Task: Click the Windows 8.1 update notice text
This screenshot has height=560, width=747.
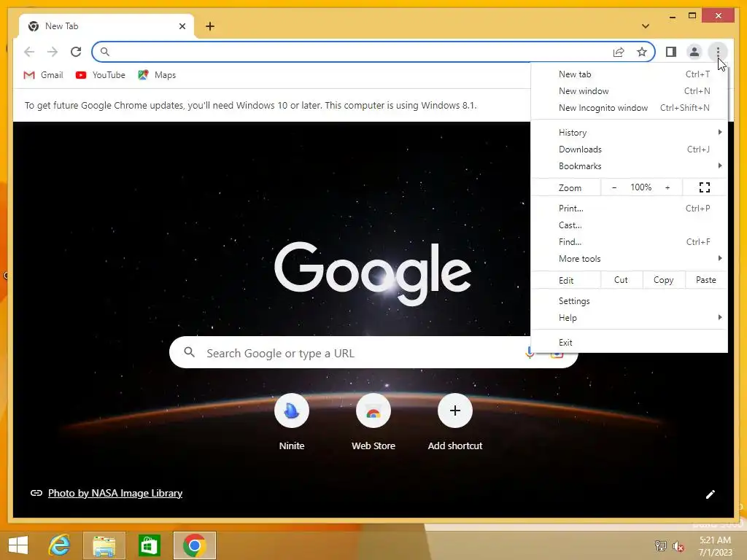Action: click(x=251, y=105)
